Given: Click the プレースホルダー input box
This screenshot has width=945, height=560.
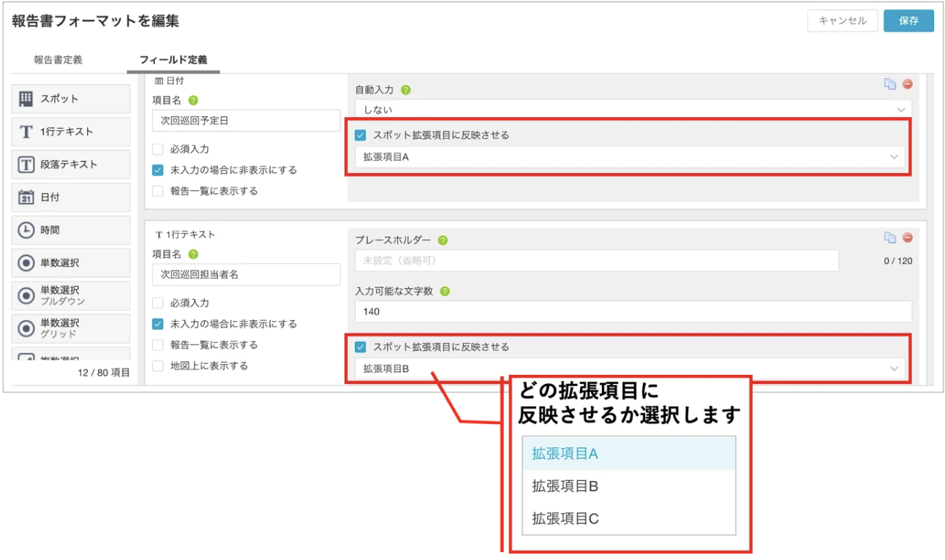Looking at the screenshot, I should coord(597,260).
